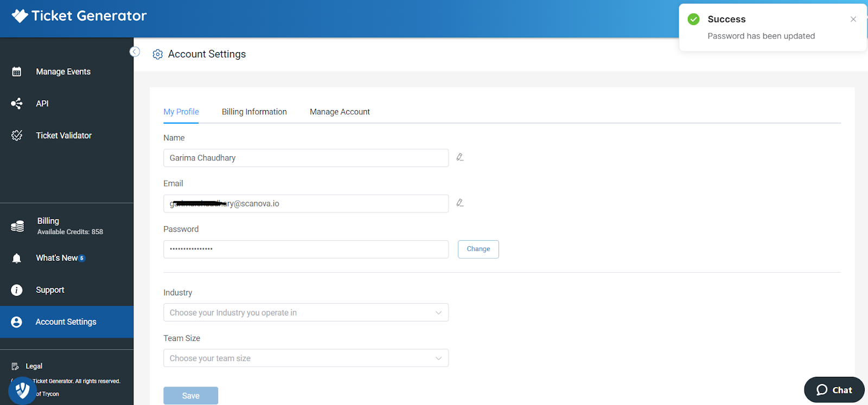Screen dimensions: 868x405
Task: Click the Ticket Generator logo icon
Action: click(20, 16)
